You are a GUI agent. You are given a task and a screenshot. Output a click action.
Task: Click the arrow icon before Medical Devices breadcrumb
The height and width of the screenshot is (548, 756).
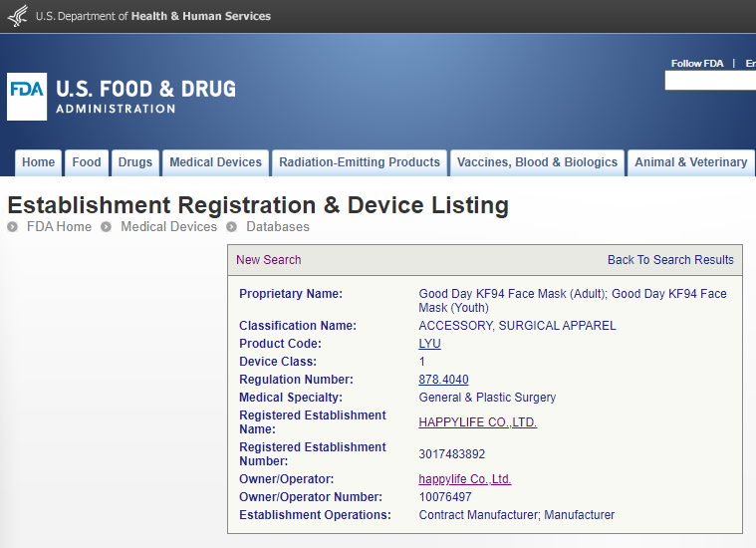coord(106,227)
